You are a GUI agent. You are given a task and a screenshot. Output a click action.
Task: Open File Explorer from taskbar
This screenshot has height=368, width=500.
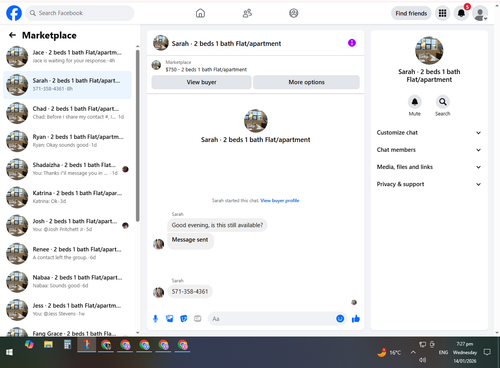click(48, 345)
